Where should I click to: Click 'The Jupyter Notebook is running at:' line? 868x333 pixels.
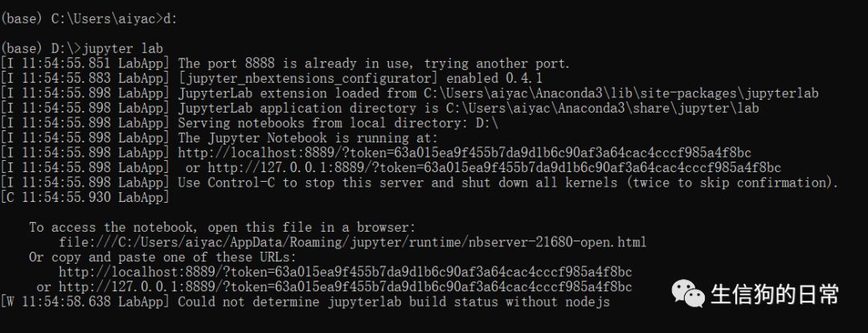(x=308, y=138)
